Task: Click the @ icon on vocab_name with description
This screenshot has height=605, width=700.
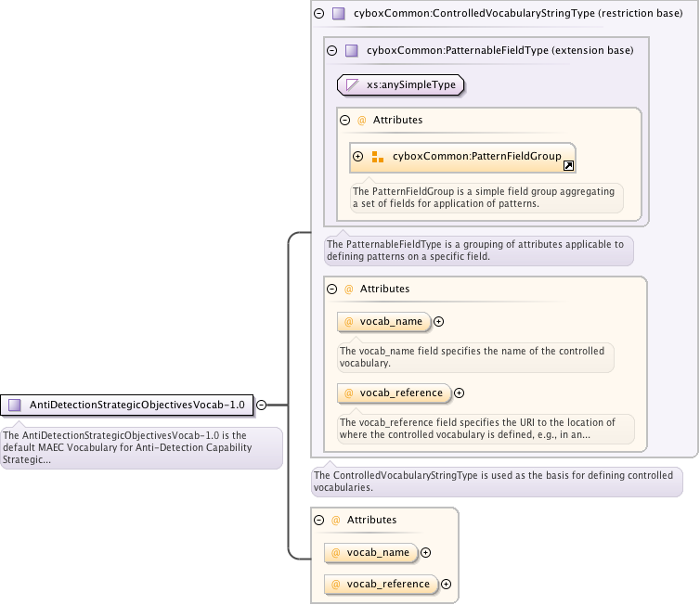Action: pos(349,322)
